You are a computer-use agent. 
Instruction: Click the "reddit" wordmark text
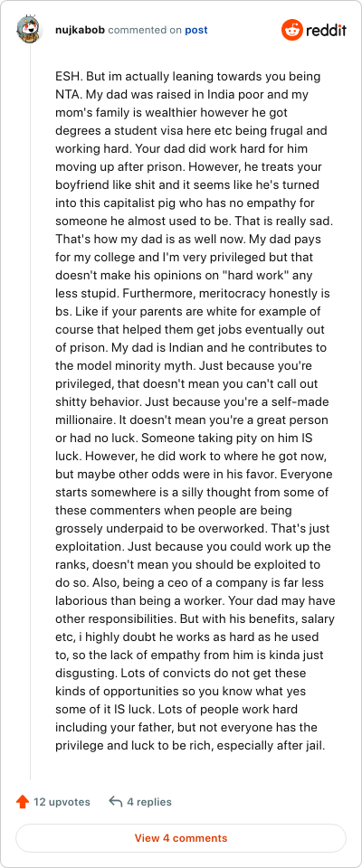tap(327, 30)
